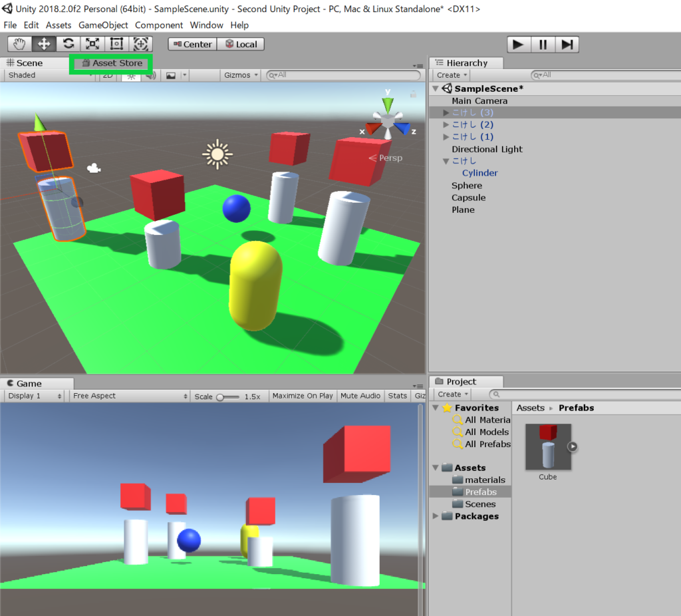Toggle 2D view mode in Scene
The height and width of the screenshot is (616, 681).
[x=108, y=76]
